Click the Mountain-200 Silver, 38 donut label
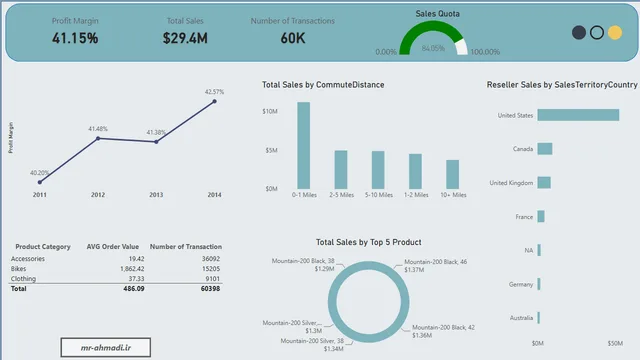The image size is (640, 360). (x=312, y=344)
